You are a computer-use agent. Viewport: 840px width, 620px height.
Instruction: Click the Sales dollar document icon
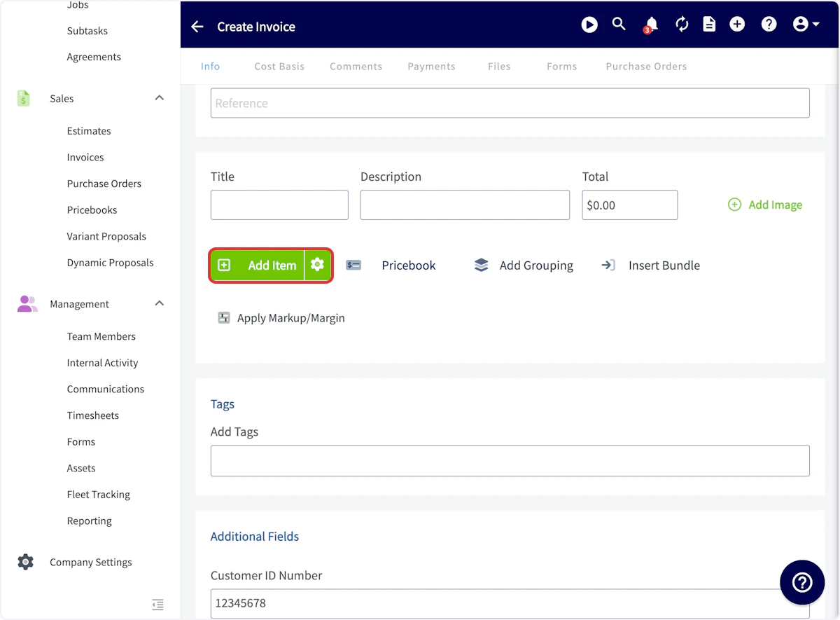[24, 98]
